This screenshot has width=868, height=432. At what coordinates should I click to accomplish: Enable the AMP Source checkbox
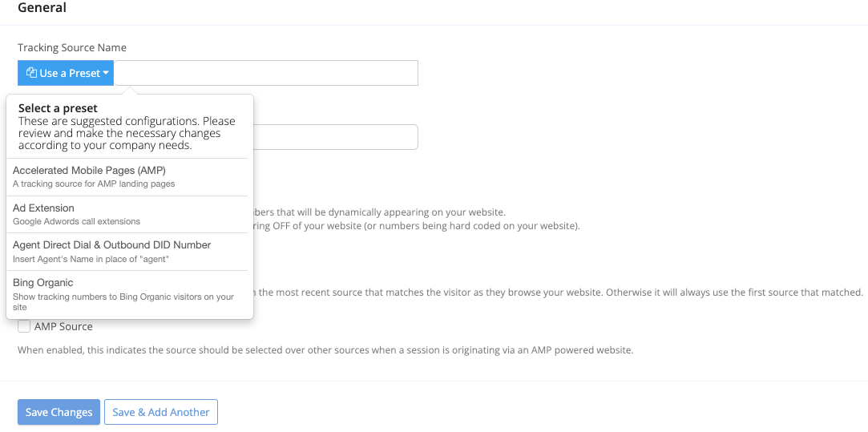click(x=24, y=326)
